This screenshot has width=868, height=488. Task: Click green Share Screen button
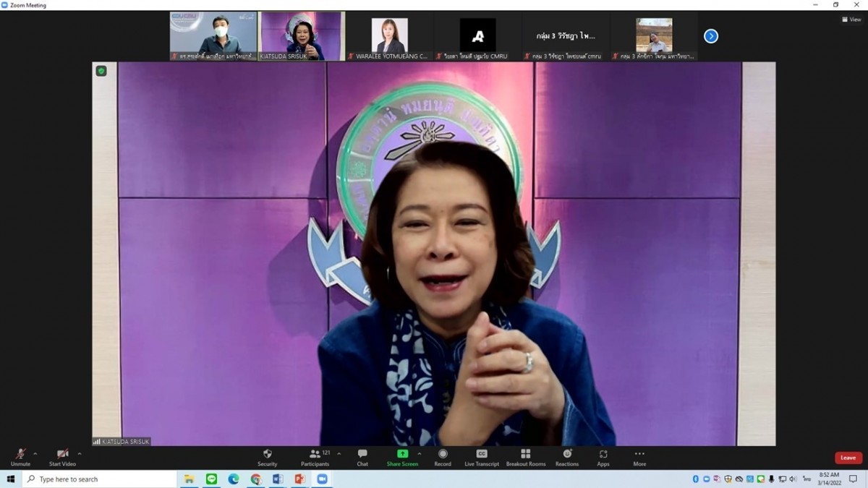coord(402,458)
